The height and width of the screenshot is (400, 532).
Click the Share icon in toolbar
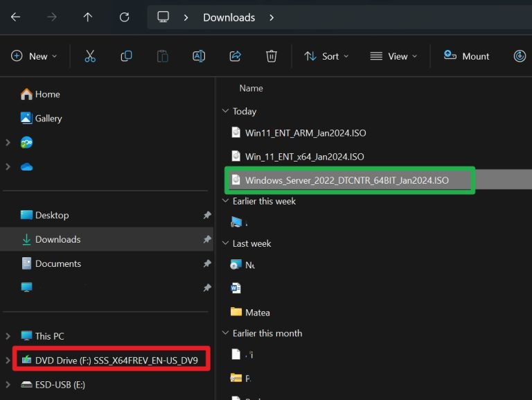pyautogui.click(x=235, y=56)
